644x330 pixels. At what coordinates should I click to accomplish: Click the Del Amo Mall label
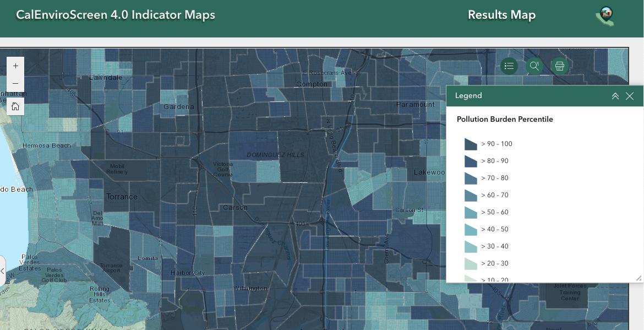click(x=97, y=218)
